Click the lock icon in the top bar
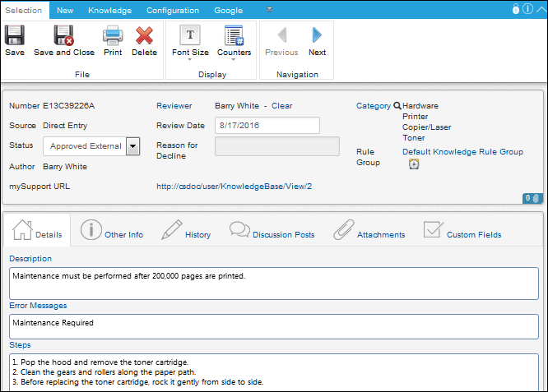Screen dimensions: 548x392 point(516,9)
